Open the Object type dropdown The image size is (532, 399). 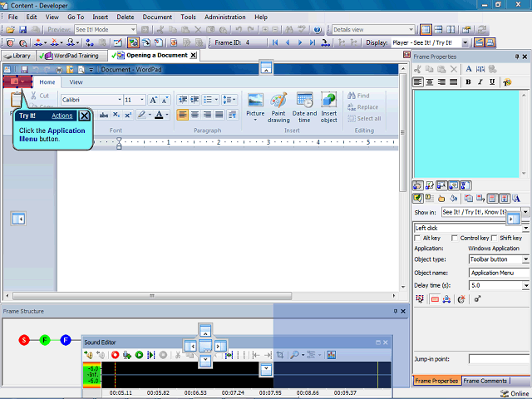tap(525, 259)
